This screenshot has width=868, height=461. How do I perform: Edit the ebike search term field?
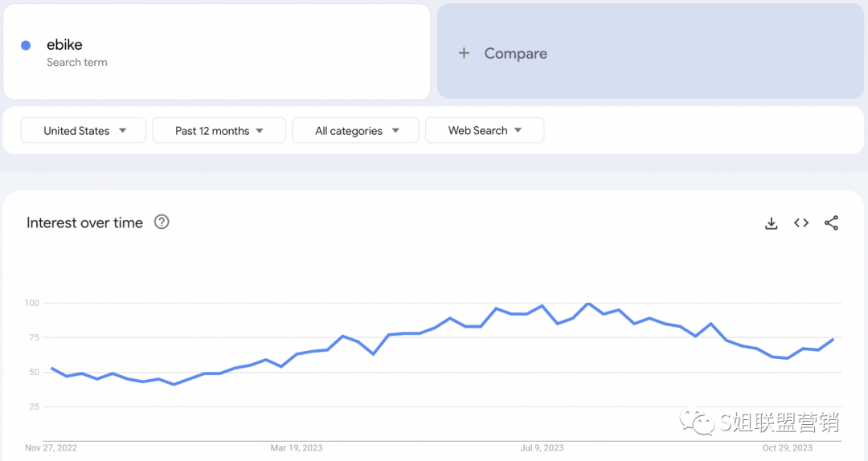pos(64,45)
